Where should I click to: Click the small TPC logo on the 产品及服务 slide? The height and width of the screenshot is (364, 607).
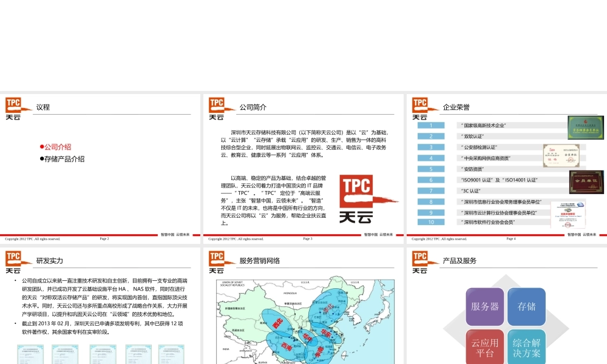[424, 262]
